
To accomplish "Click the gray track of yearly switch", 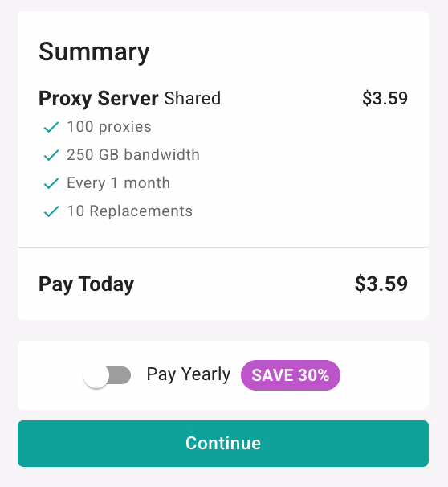I will pos(120,375).
